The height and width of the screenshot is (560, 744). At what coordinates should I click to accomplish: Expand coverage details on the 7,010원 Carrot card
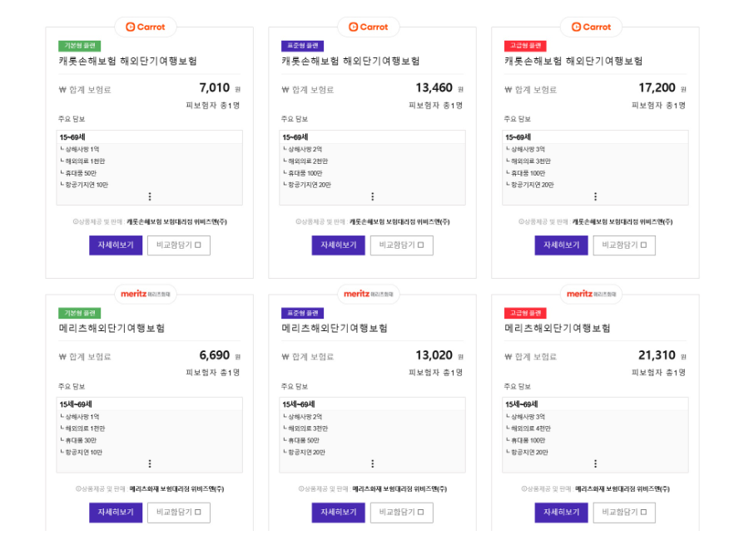150,197
